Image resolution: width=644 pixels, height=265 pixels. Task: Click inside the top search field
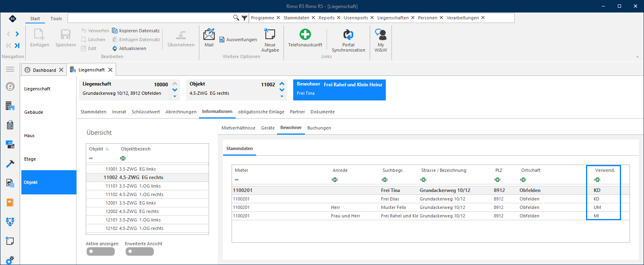[x=150, y=18]
